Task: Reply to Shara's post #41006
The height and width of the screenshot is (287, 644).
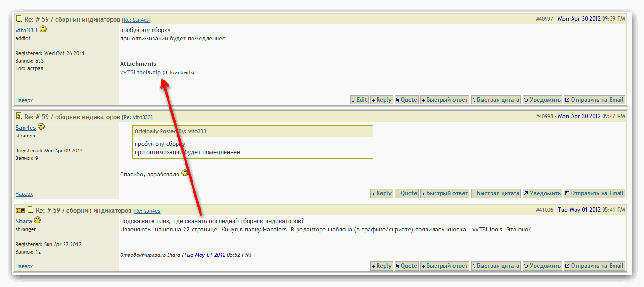Action: pyautogui.click(x=381, y=266)
